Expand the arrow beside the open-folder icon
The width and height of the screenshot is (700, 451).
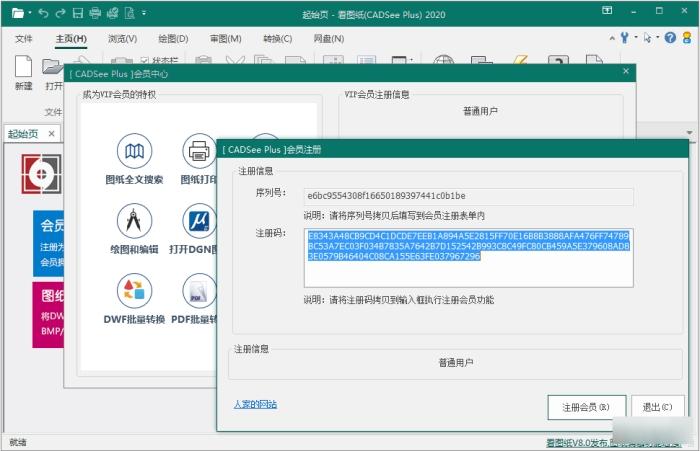click(x=30, y=13)
